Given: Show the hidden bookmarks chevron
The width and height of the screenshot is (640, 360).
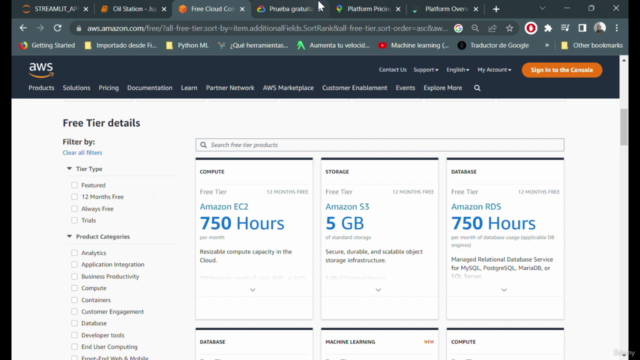Looking at the screenshot, I should [547, 45].
